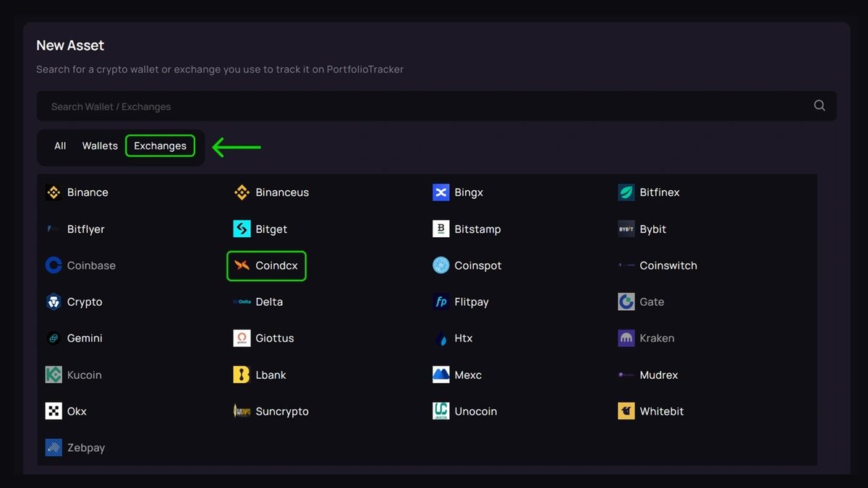Open the Exchanges tab
Image resolution: width=868 pixels, height=488 pixels.
[160, 146]
